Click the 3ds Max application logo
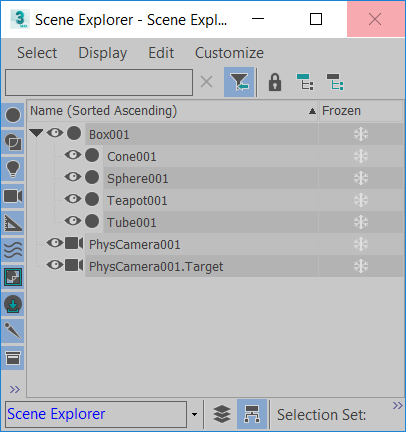 click(20, 19)
